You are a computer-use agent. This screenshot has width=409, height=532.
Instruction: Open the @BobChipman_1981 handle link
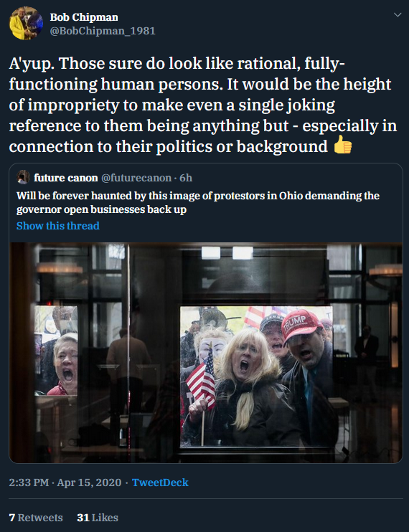coord(103,31)
